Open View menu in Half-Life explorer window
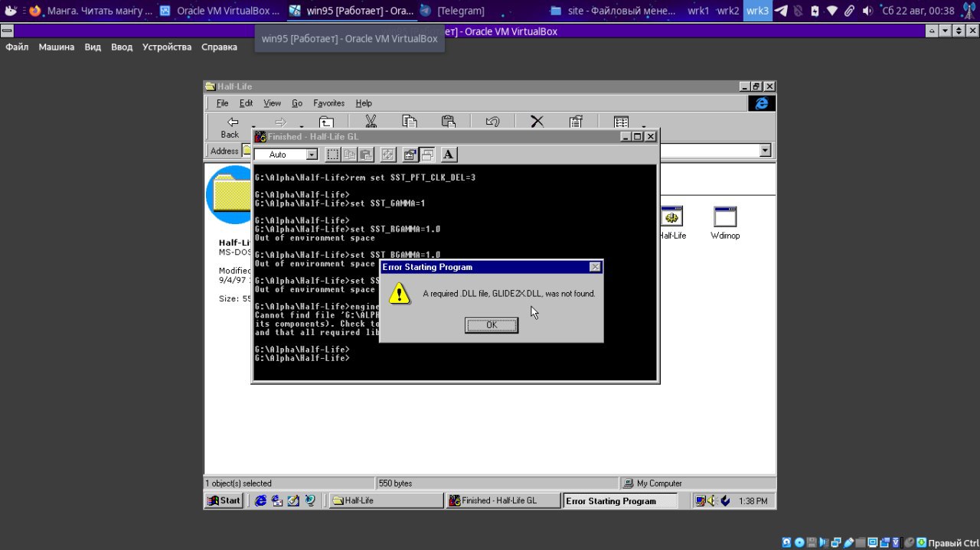This screenshot has width=980, height=550. pyautogui.click(x=272, y=103)
